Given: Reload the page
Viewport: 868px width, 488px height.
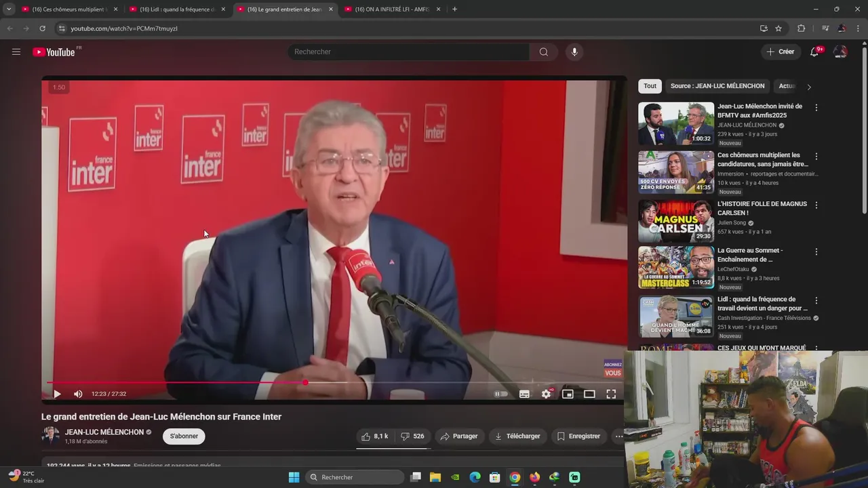Looking at the screenshot, I should click(x=42, y=28).
